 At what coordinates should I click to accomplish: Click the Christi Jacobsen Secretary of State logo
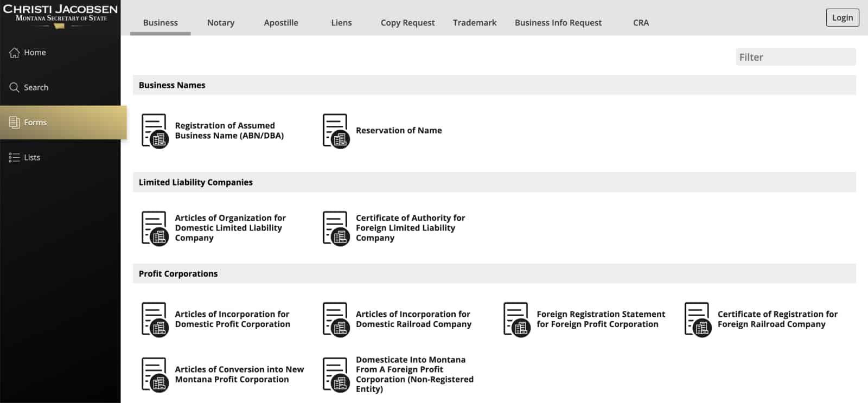(60, 15)
